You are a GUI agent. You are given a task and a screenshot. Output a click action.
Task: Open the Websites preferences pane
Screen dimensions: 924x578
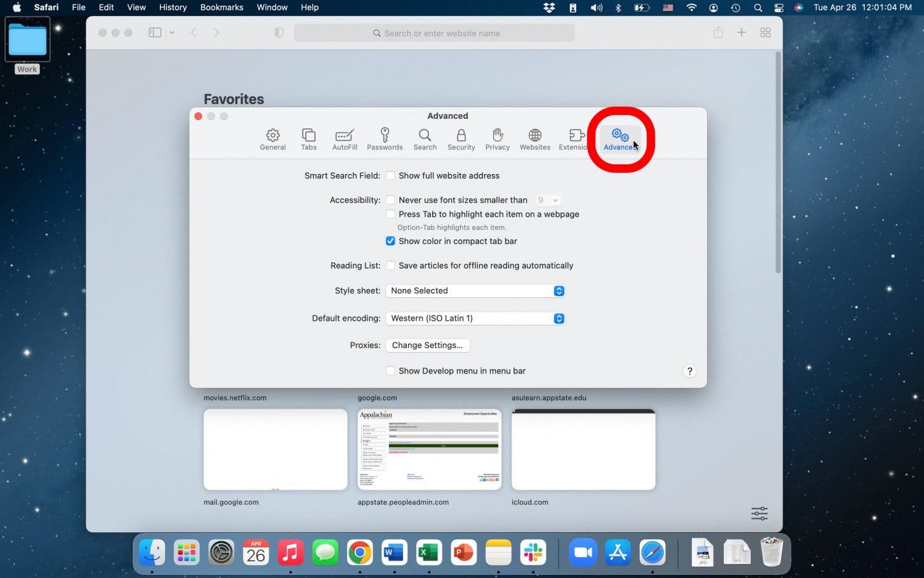(535, 139)
